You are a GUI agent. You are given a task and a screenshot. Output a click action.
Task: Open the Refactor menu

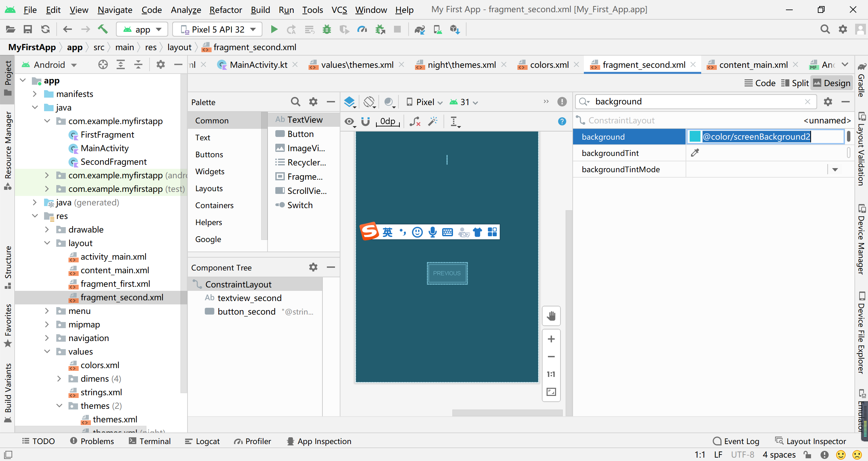coord(225,10)
